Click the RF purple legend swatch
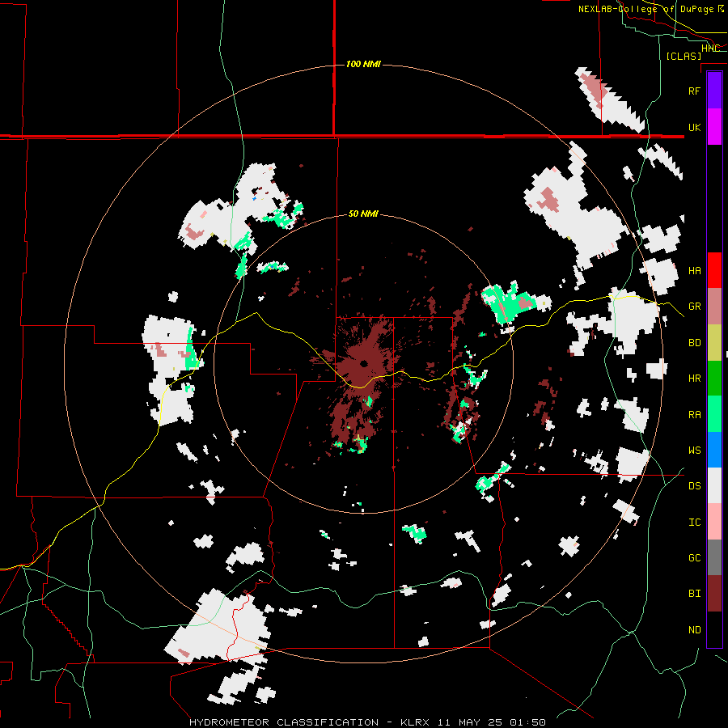The image size is (728, 728). point(714,91)
